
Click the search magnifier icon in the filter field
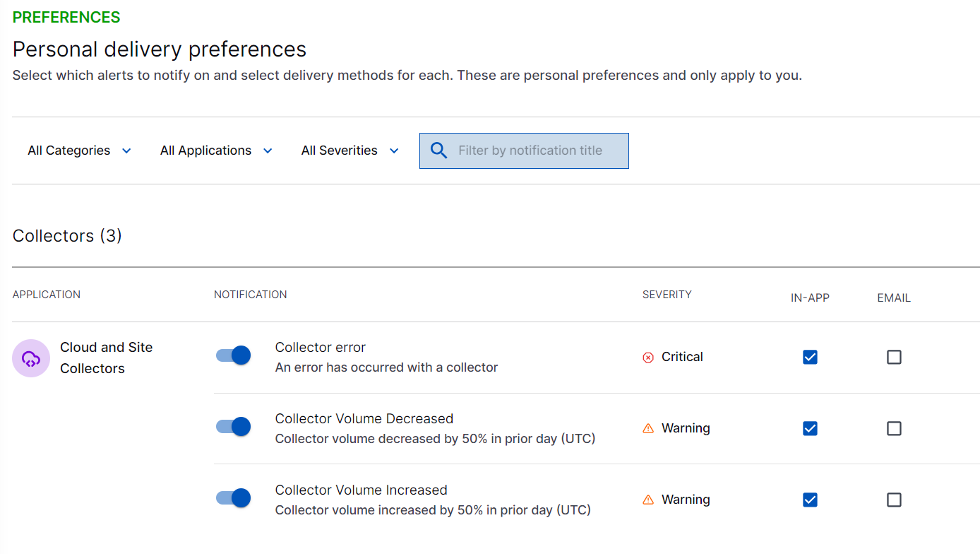438,150
